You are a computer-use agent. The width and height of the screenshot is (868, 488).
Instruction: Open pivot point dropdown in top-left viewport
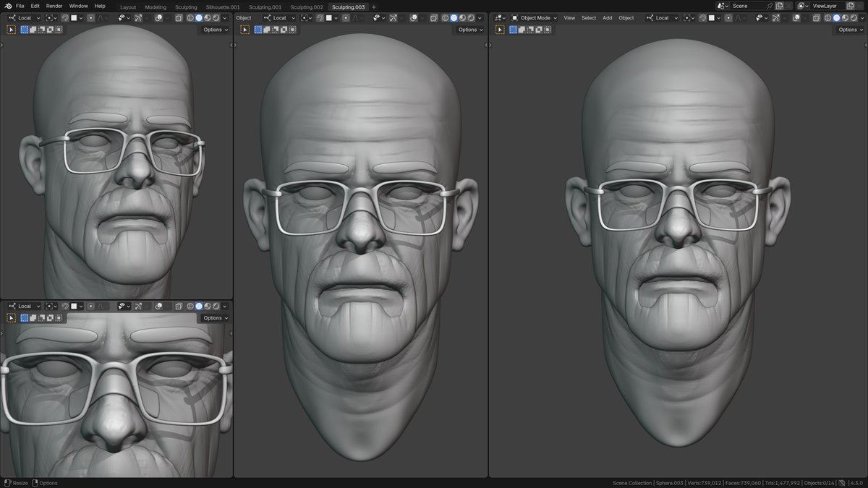51,18
